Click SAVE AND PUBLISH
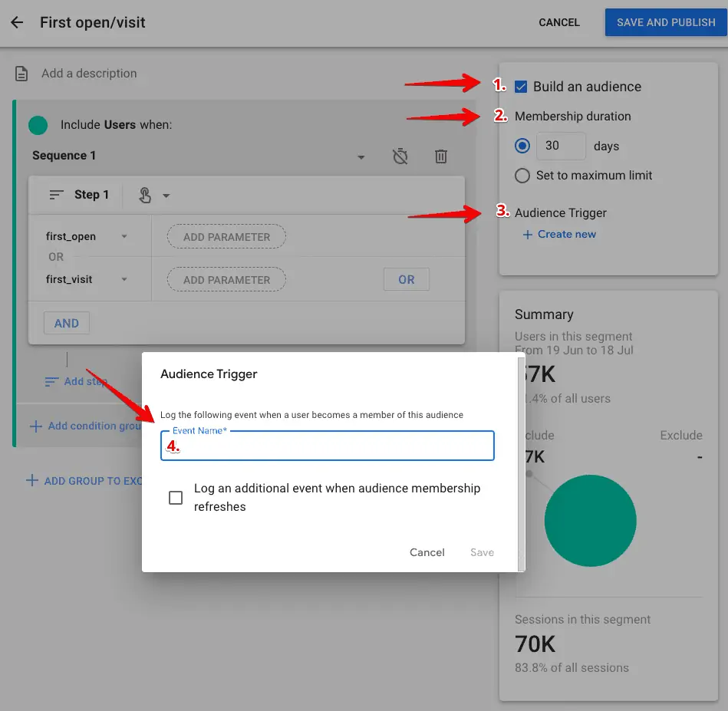Screen dimensions: 728x711 click(665, 22)
